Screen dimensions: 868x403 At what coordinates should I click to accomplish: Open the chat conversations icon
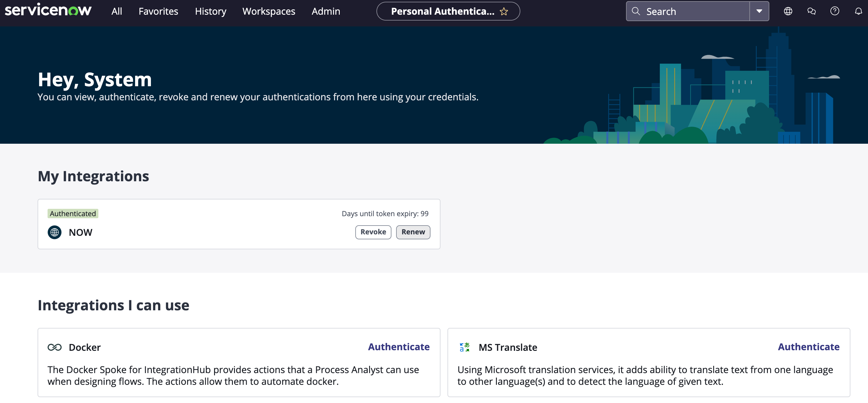click(x=811, y=11)
